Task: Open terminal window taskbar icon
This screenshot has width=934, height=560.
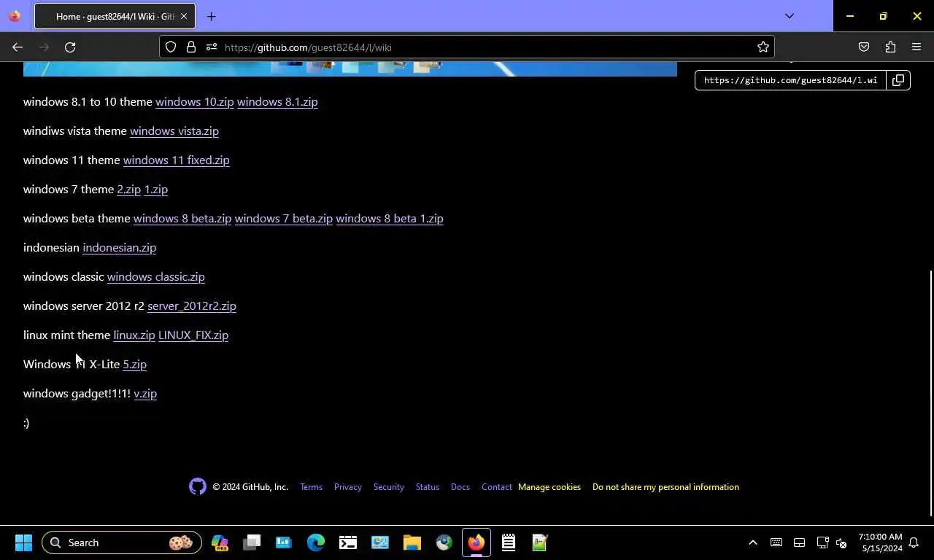Action: 348,542
